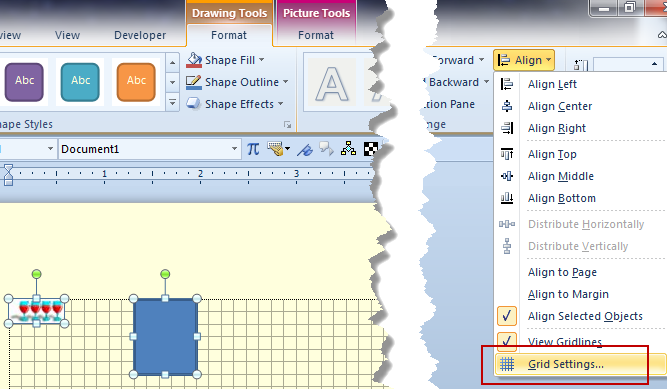
Task: Open the Picture Tools Format tab
Action: tap(316, 35)
